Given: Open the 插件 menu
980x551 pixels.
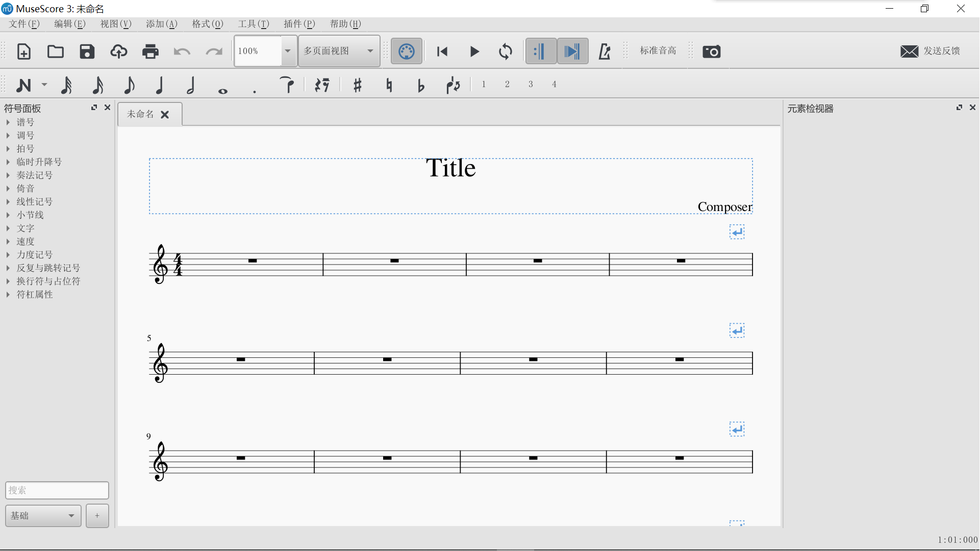Looking at the screenshot, I should tap(299, 24).
